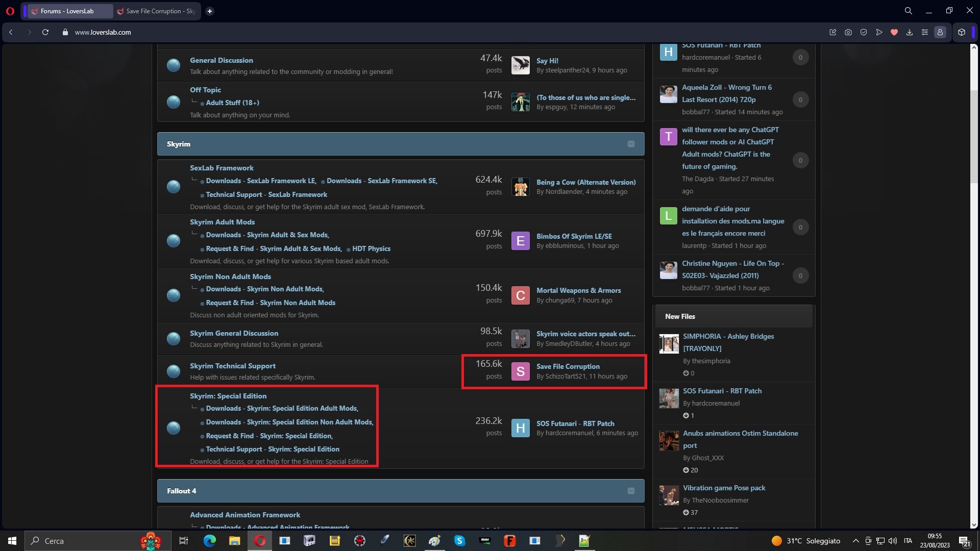Screen dimensions: 980x551
Task: Open the Off Topic forum link
Action: pos(205,90)
